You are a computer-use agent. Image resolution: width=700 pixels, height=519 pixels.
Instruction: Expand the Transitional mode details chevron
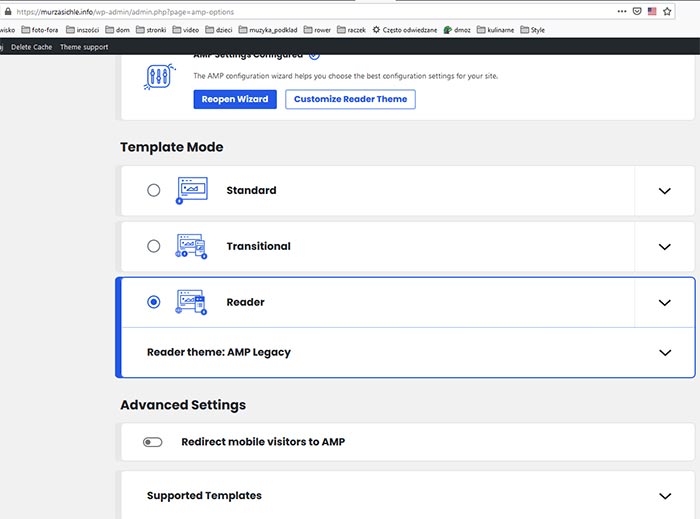click(665, 247)
